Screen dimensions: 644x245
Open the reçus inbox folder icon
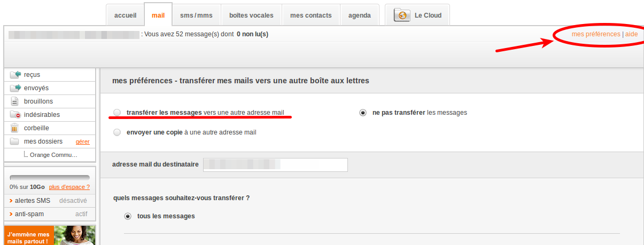[x=15, y=75]
